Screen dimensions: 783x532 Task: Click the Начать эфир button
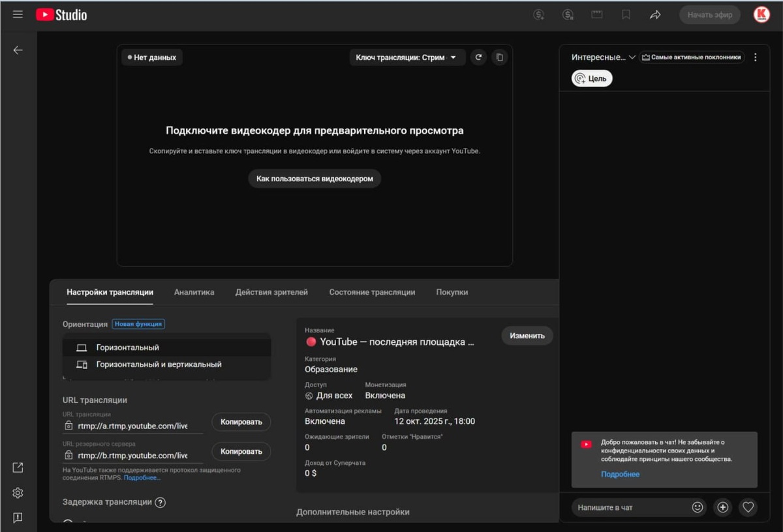tap(710, 14)
